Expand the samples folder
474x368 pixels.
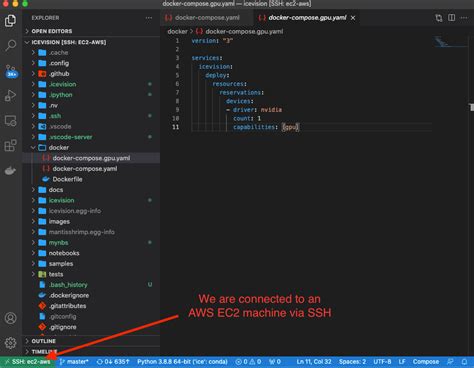pyautogui.click(x=91, y=264)
